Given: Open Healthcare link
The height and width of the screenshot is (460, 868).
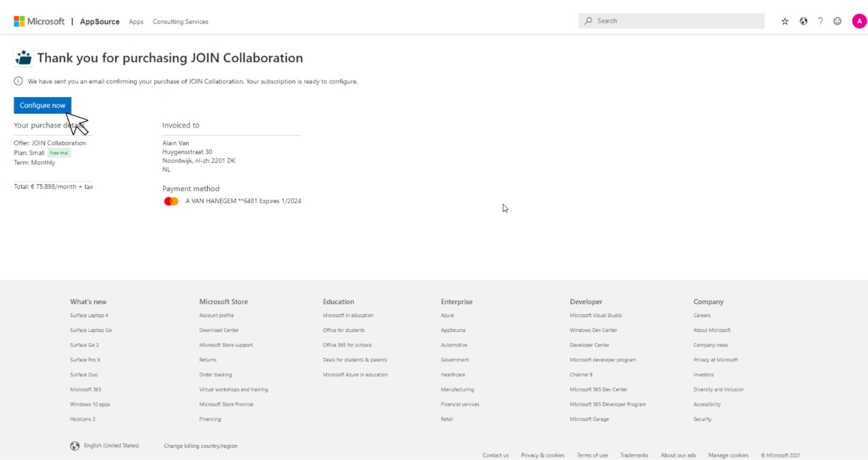Looking at the screenshot, I should (453, 375).
